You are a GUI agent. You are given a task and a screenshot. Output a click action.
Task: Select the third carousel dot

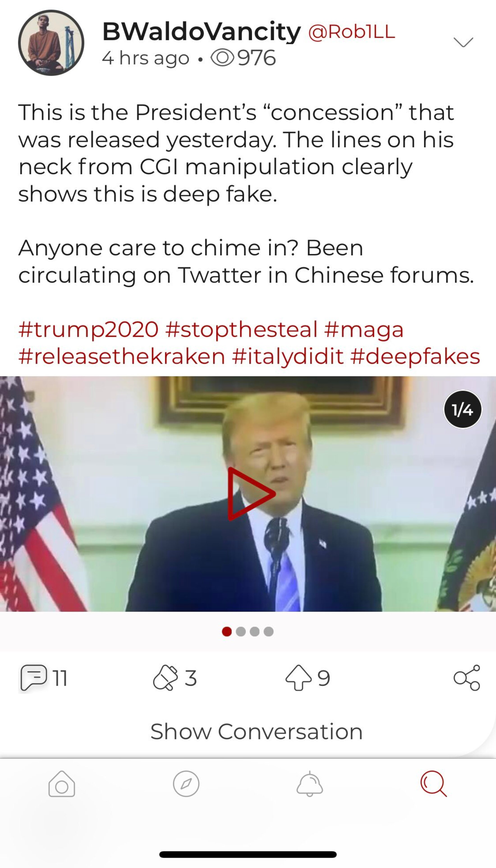(255, 631)
